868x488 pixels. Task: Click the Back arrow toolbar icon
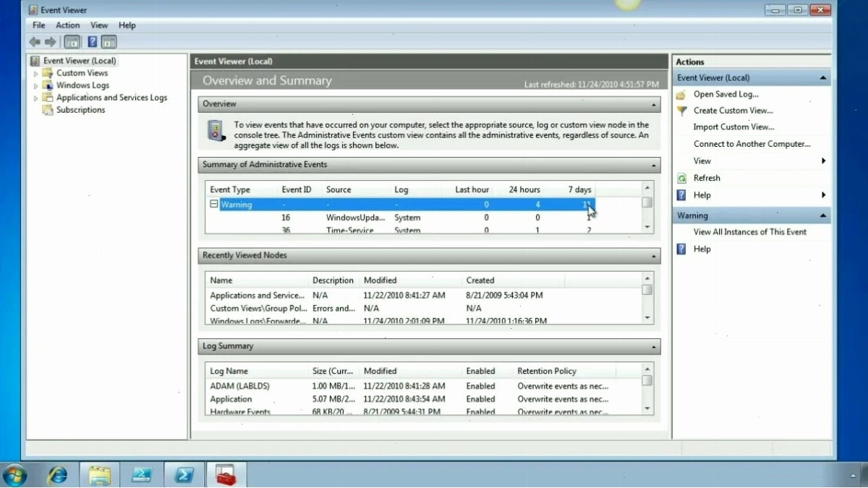click(34, 42)
